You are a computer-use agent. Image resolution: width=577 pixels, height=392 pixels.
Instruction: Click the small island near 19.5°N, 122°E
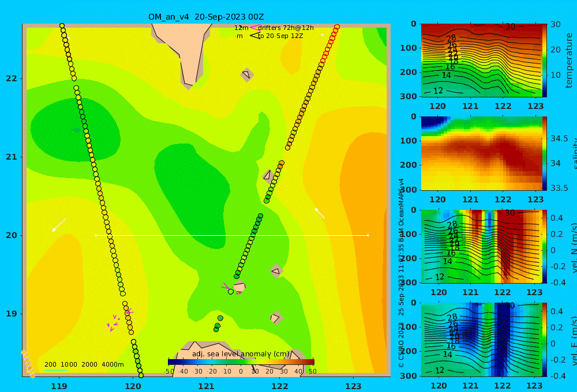pyautogui.click(x=276, y=271)
